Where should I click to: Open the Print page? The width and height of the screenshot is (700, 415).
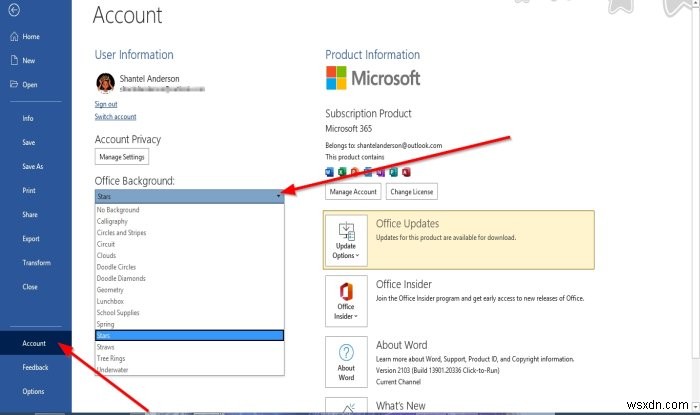(29, 191)
